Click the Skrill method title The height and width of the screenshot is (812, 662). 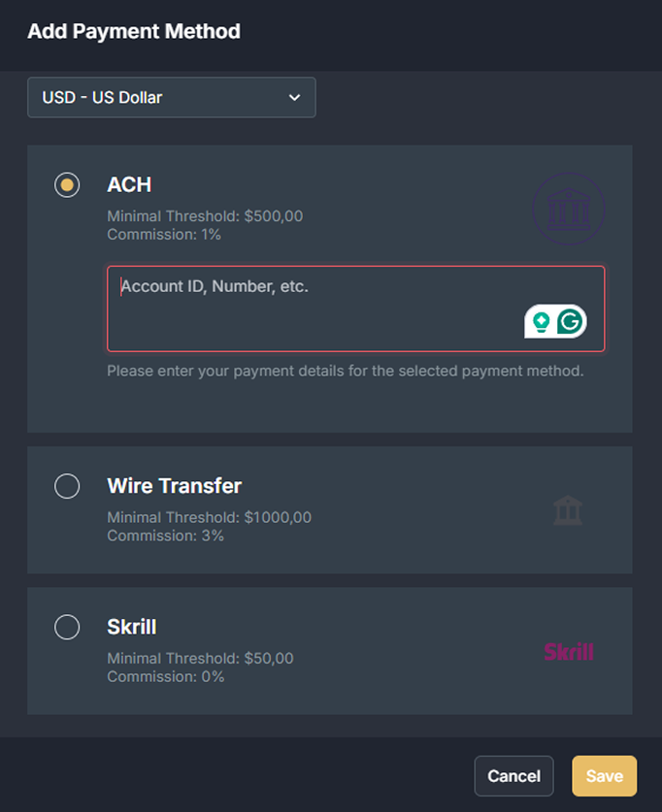pyautogui.click(x=131, y=627)
